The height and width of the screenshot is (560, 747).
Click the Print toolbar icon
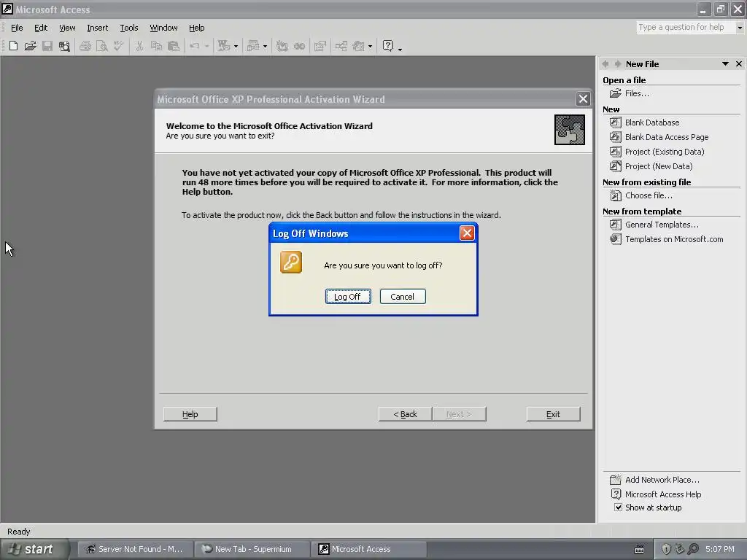85,46
